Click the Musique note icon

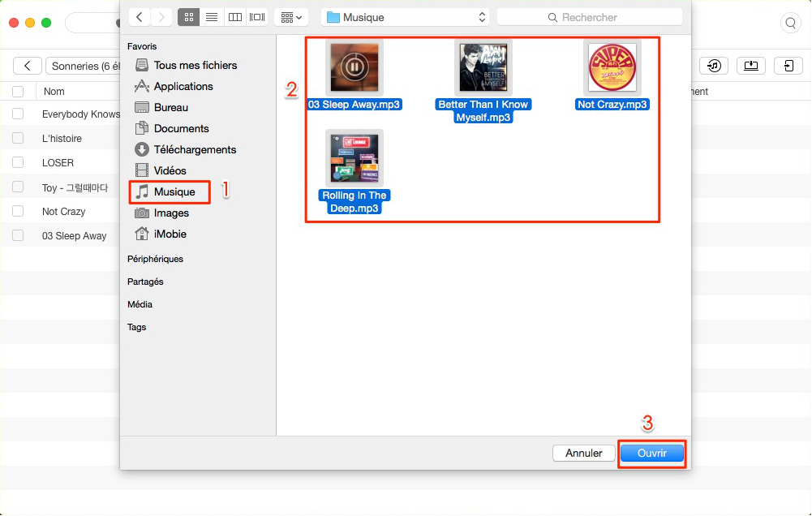pyautogui.click(x=141, y=191)
